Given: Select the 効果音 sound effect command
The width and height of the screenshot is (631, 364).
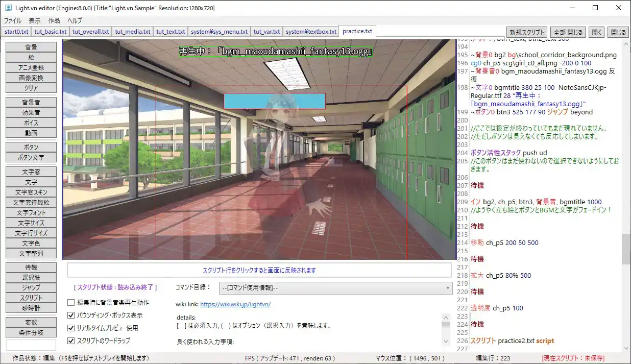Looking at the screenshot, I should 31,112.
